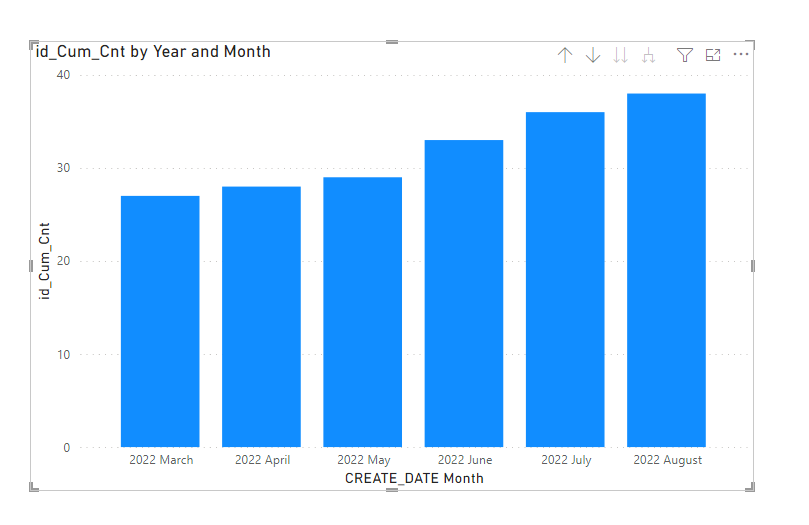Click the right-middle resize handle of the visual
809x525 pixels.
click(753, 266)
